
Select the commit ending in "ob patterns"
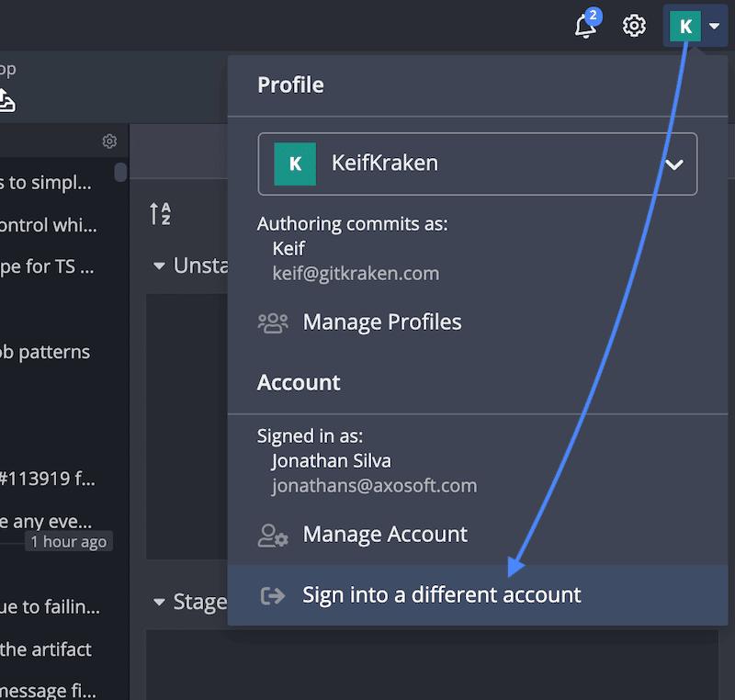46,352
